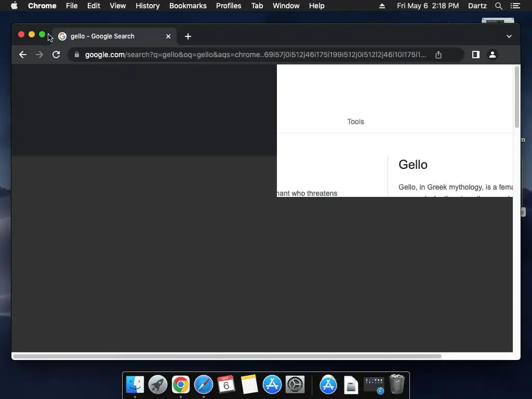532x399 pixels.
Task: Open the History menu
Action: (148, 6)
